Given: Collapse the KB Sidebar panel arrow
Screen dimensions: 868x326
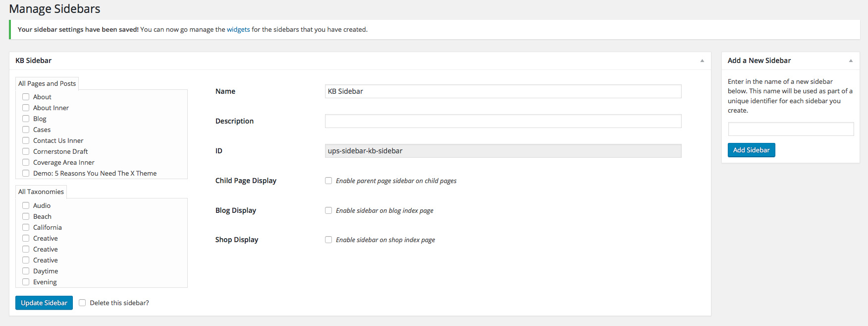Looking at the screenshot, I should point(702,61).
